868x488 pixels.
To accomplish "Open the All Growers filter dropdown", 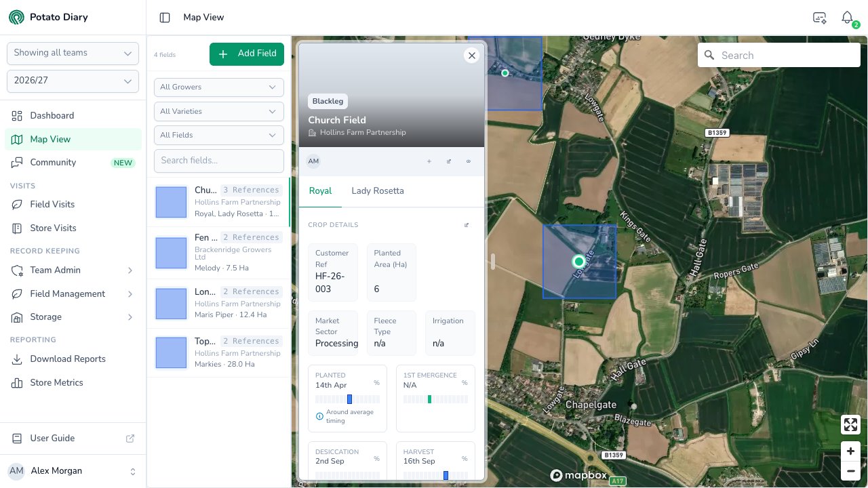I will tap(219, 87).
